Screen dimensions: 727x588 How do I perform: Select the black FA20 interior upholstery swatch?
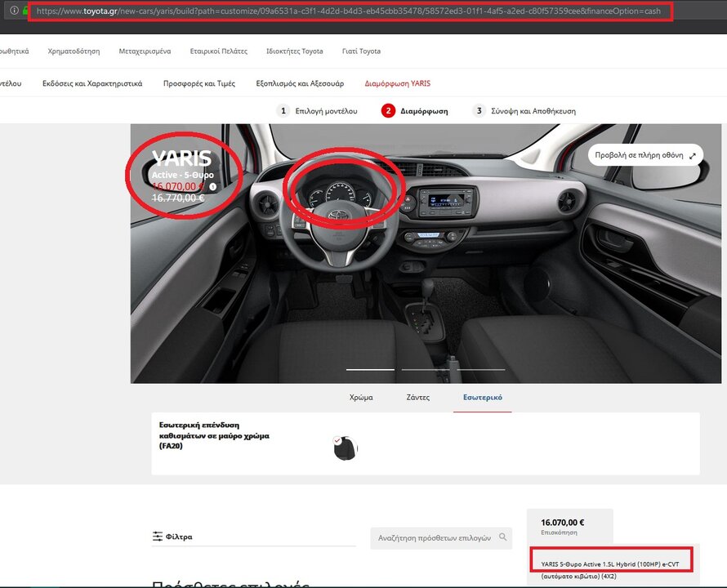pyautogui.click(x=346, y=448)
